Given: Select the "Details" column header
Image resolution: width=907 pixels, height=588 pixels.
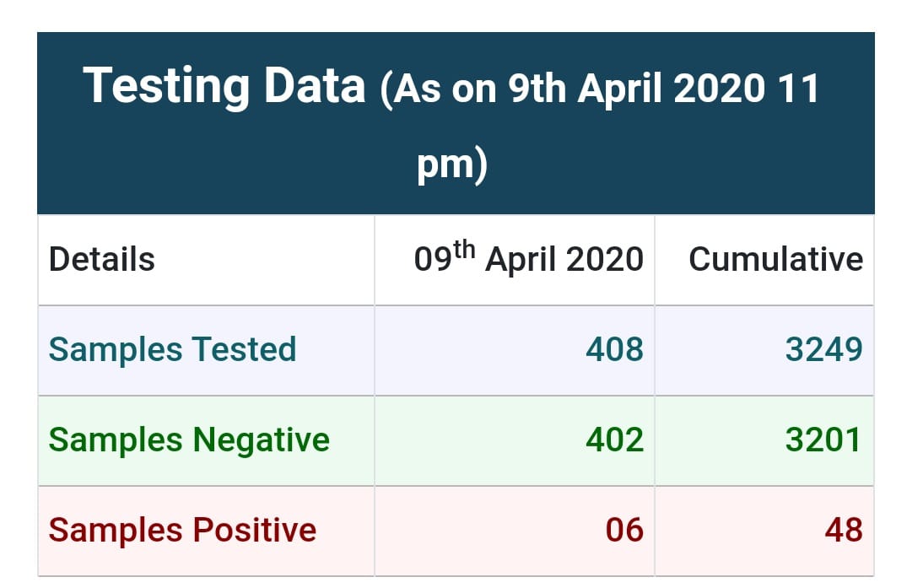Looking at the screenshot, I should (x=102, y=260).
